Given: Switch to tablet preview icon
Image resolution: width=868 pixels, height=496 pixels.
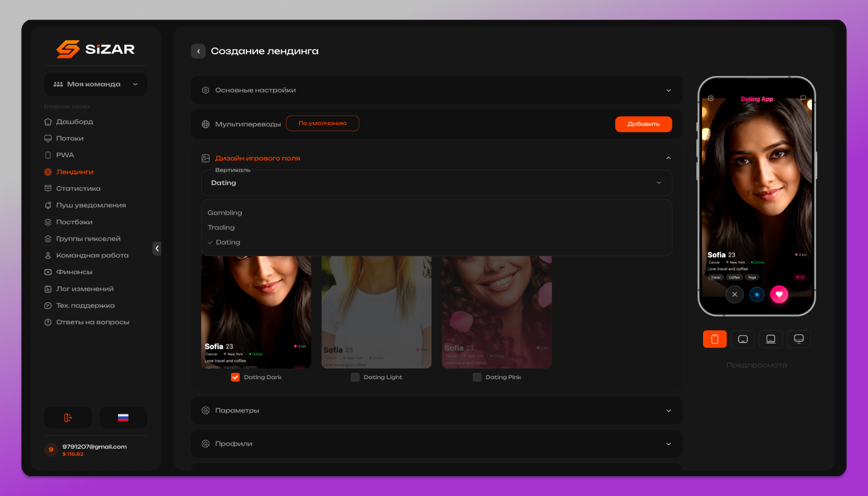Looking at the screenshot, I should coord(743,339).
